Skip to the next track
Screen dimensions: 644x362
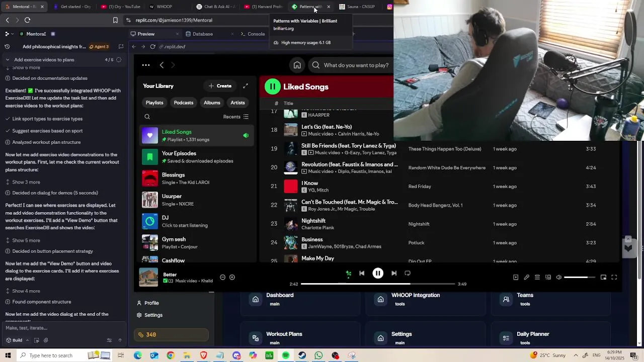[394, 273]
